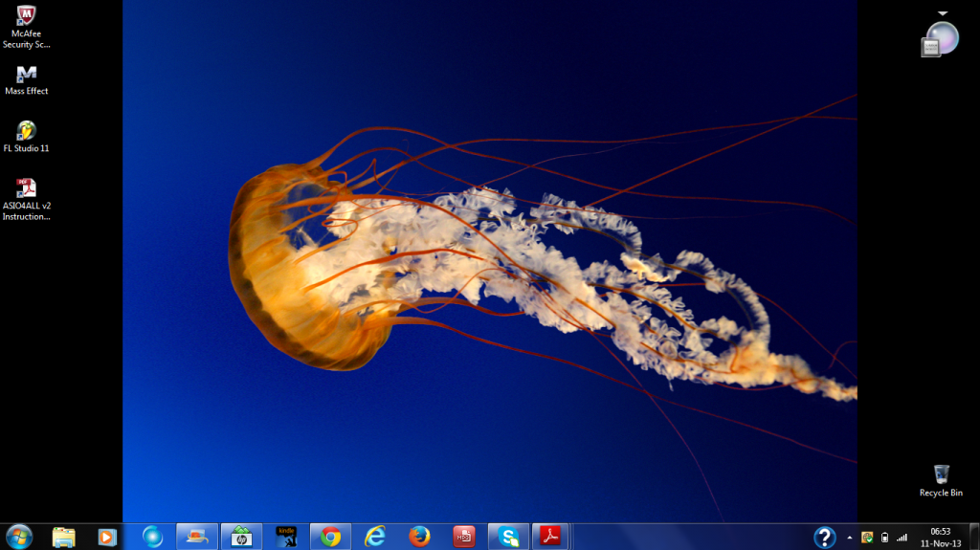The width and height of the screenshot is (980, 550).
Task: Open the clock showing 06:53
Action: [940, 537]
